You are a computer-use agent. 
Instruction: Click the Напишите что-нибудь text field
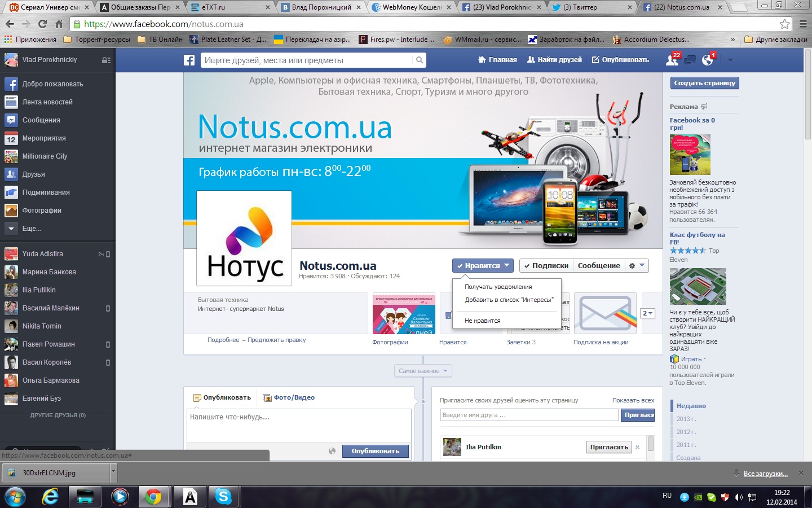299,424
